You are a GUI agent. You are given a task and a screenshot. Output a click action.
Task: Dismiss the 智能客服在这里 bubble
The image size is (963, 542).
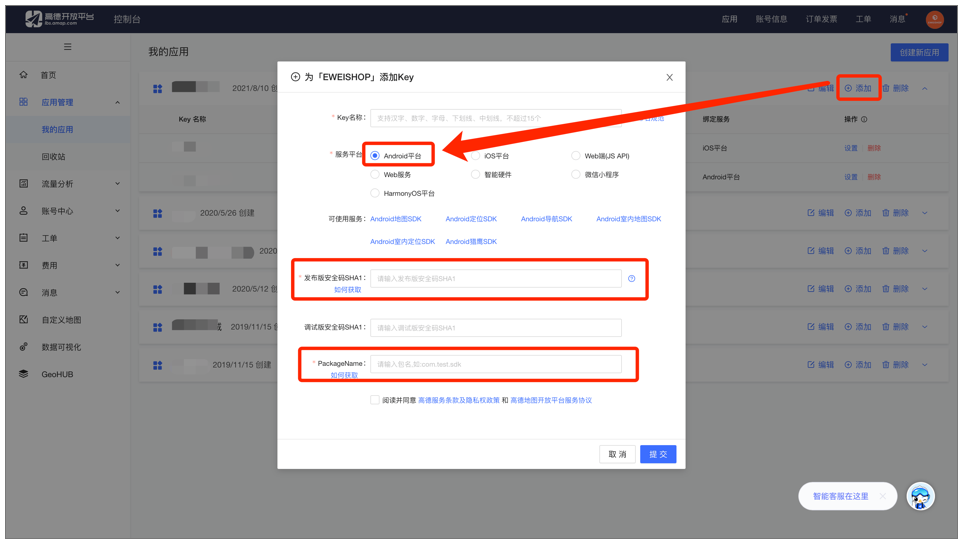pyautogui.click(x=883, y=496)
